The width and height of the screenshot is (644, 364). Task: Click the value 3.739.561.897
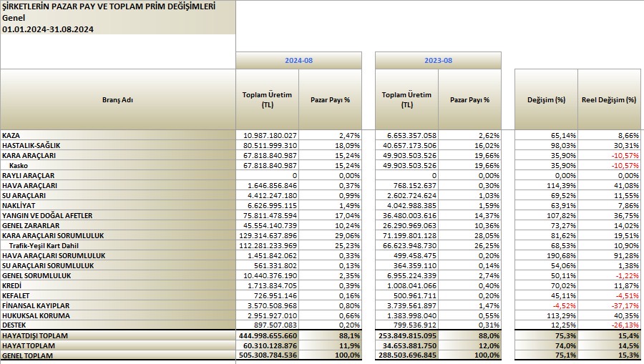411,305
